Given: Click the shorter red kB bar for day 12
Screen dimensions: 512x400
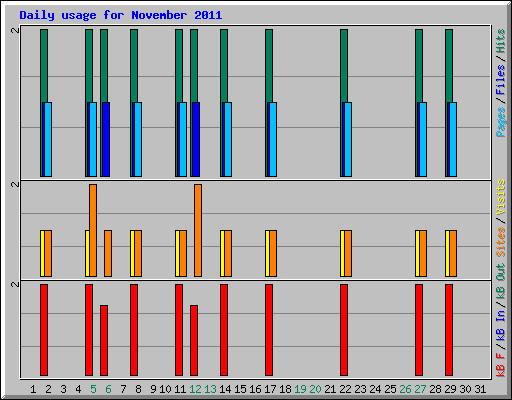Looking at the screenshot, I should [x=194, y=340].
